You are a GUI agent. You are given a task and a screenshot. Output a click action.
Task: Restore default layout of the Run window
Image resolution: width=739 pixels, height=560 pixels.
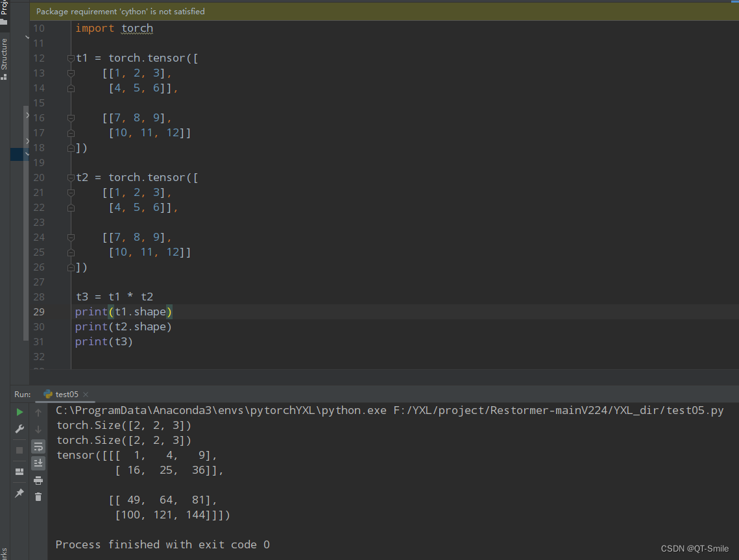pyautogui.click(x=19, y=470)
